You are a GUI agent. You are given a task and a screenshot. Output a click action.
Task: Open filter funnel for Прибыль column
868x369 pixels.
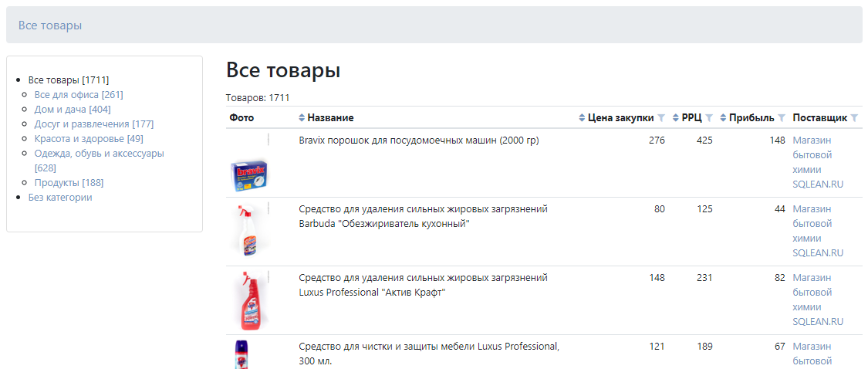coord(781,118)
